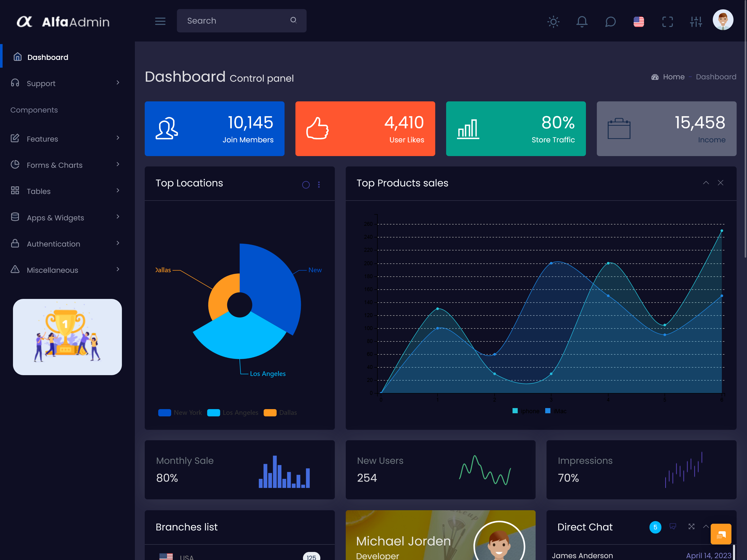Click the Join Members users icon
The height and width of the screenshot is (560, 747).
(167, 128)
